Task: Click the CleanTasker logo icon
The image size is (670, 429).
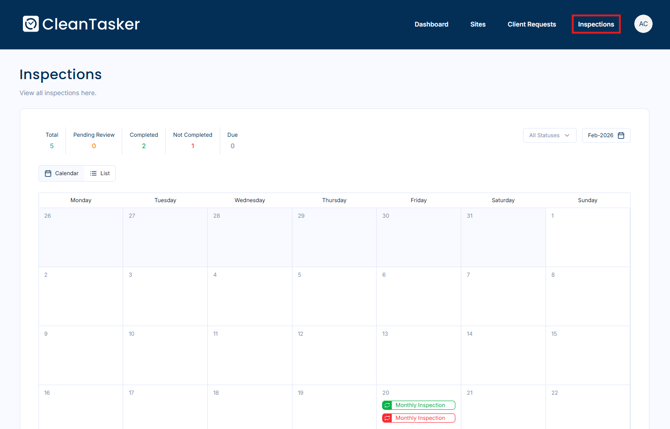Action: [31, 24]
